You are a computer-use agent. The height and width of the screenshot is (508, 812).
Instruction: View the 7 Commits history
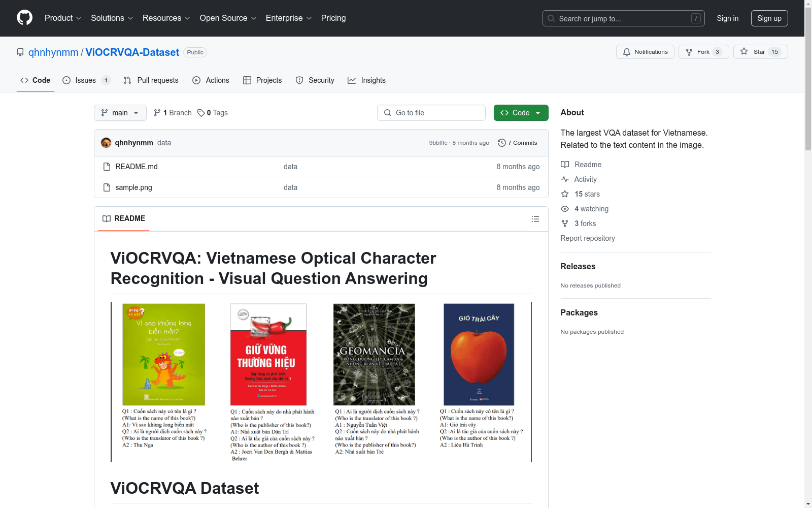coord(518,143)
